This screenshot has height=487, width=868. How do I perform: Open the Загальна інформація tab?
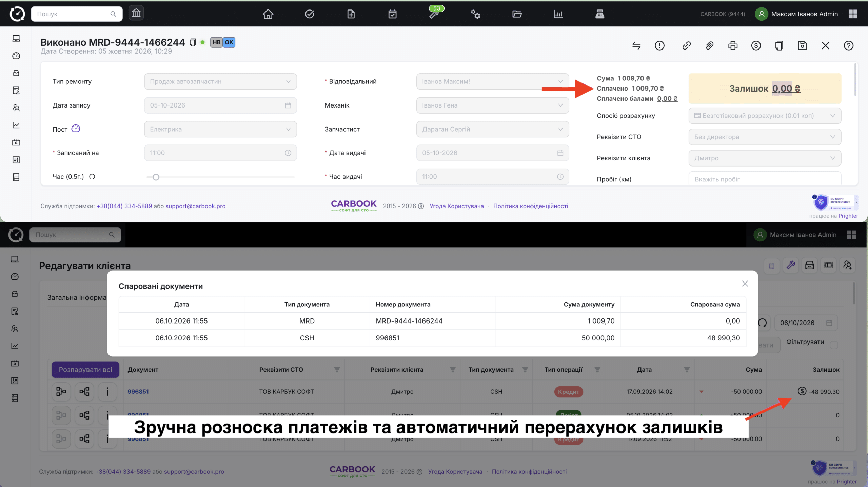(x=77, y=297)
